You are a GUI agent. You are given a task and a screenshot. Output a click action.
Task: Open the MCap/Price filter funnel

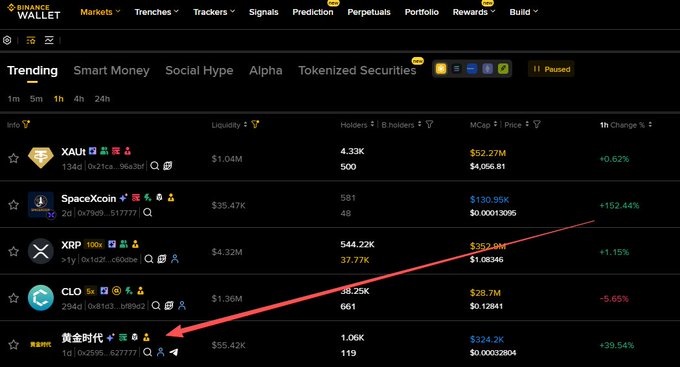[537, 125]
